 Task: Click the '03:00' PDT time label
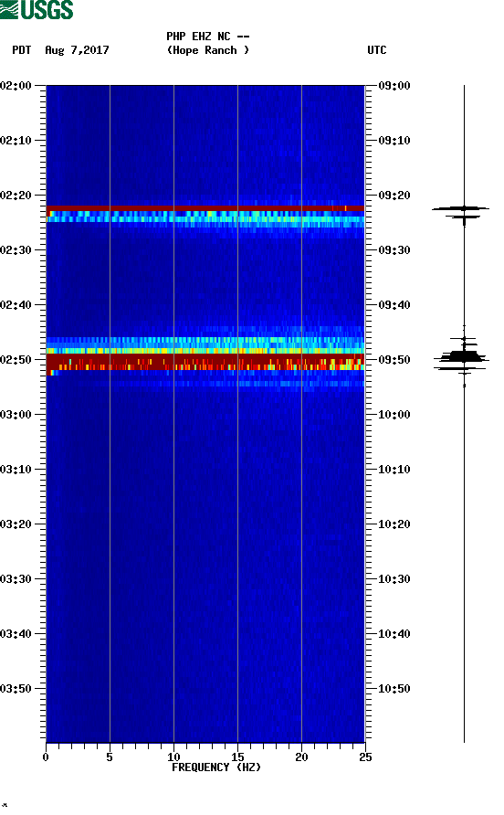point(16,415)
